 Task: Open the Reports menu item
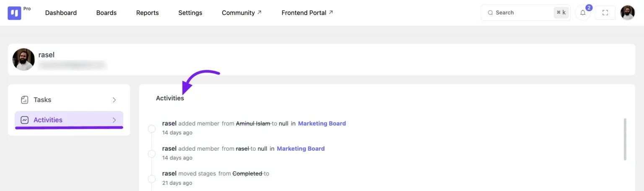147,13
